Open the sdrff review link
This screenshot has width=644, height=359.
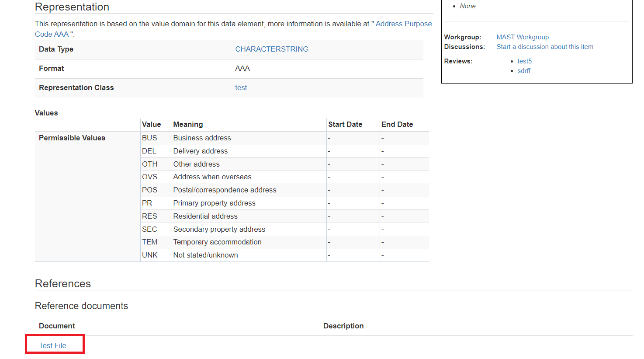(x=523, y=71)
